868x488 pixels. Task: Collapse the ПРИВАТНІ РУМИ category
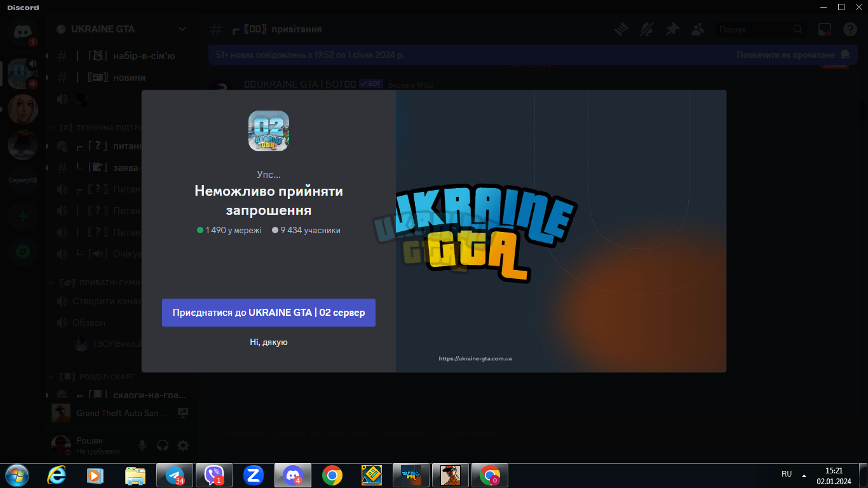click(x=94, y=283)
